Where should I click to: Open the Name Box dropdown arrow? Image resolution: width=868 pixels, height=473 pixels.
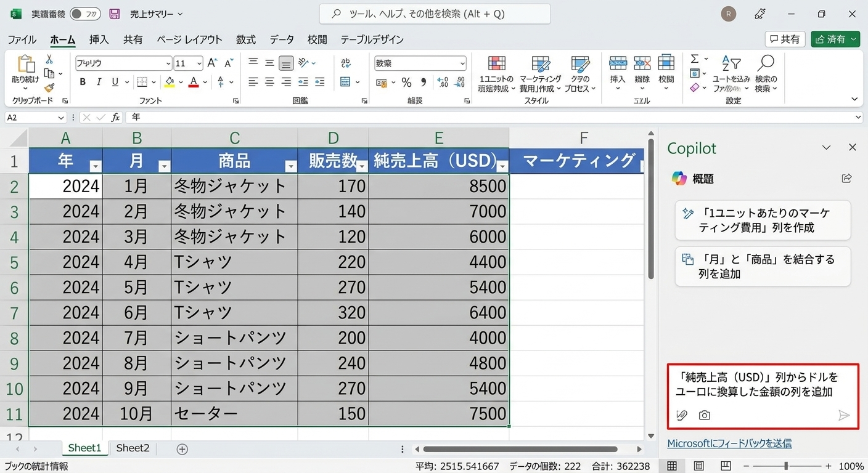[61, 118]
